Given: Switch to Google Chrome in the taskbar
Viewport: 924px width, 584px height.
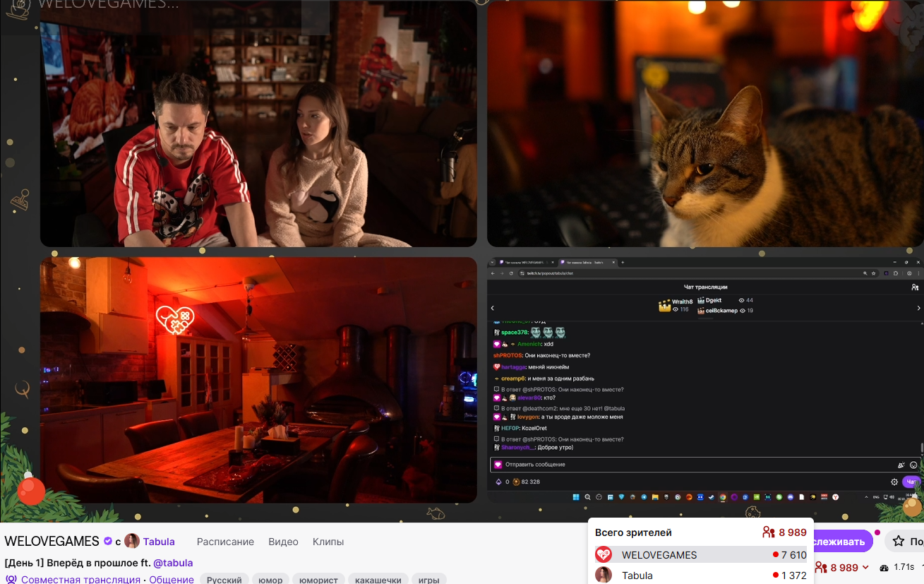Looking at the screenshot, I should coord(723,497).
